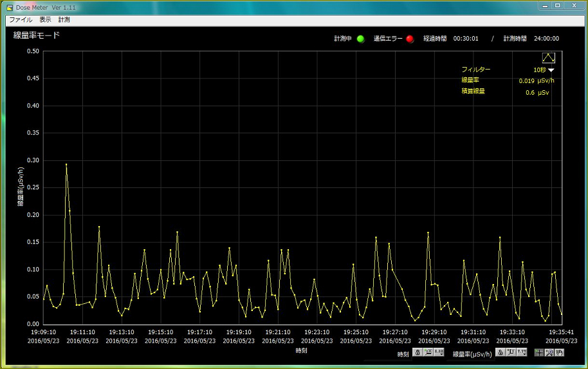Select the hand pan tool
588x369 pixels.
point(560,353)
